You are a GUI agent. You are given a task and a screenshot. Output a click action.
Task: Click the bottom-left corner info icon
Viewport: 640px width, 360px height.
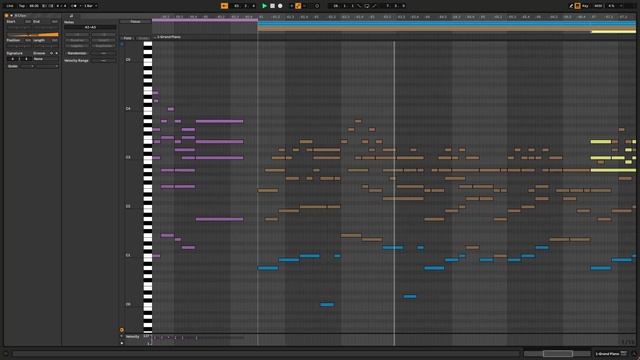pyautogui.click(x=6, y=354)
